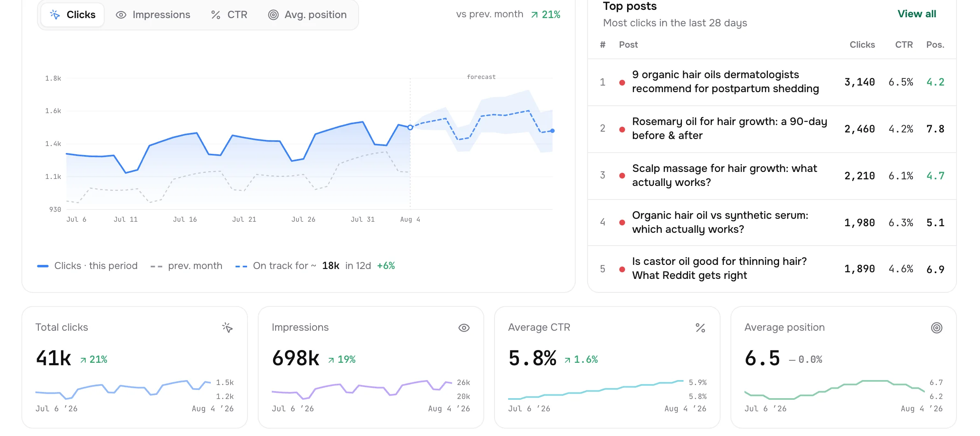Select the Clicks metric tab
Screen dimensions: 980x436
(72, 15)
